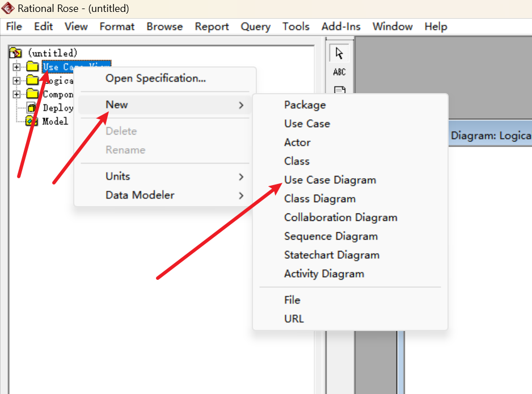
Task: Select the Model Properties tree label
Action: click(56, 121)
